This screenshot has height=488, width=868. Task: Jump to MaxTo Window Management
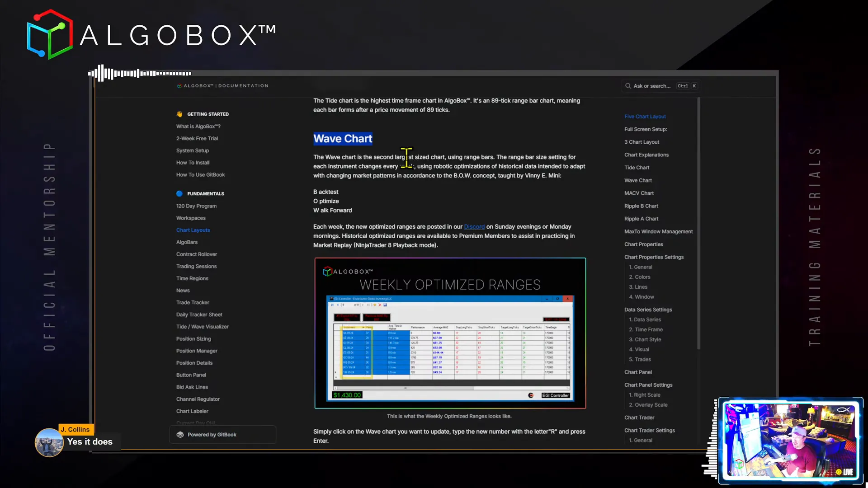(659, 232)
